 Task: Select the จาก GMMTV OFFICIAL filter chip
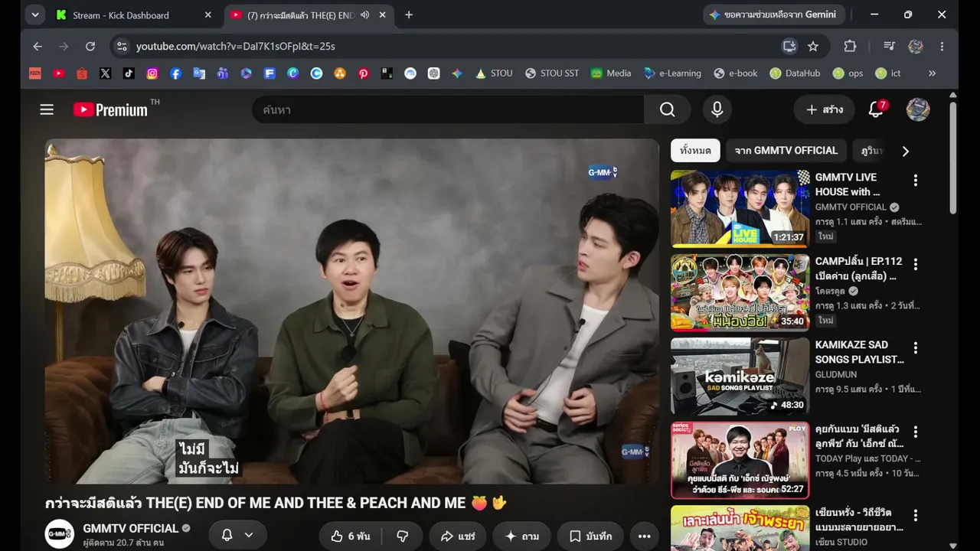pos(786,151)
